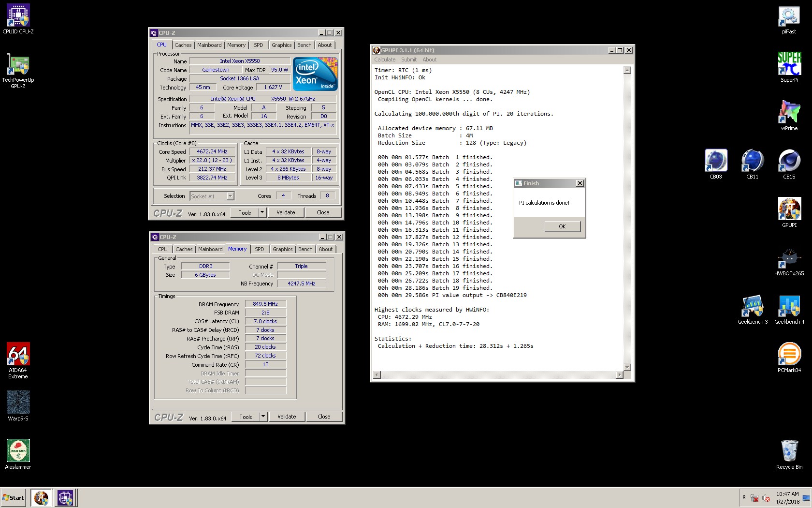Select the GPUPI taskbar button
Viewport: 812px width, 508px height.
41,497
